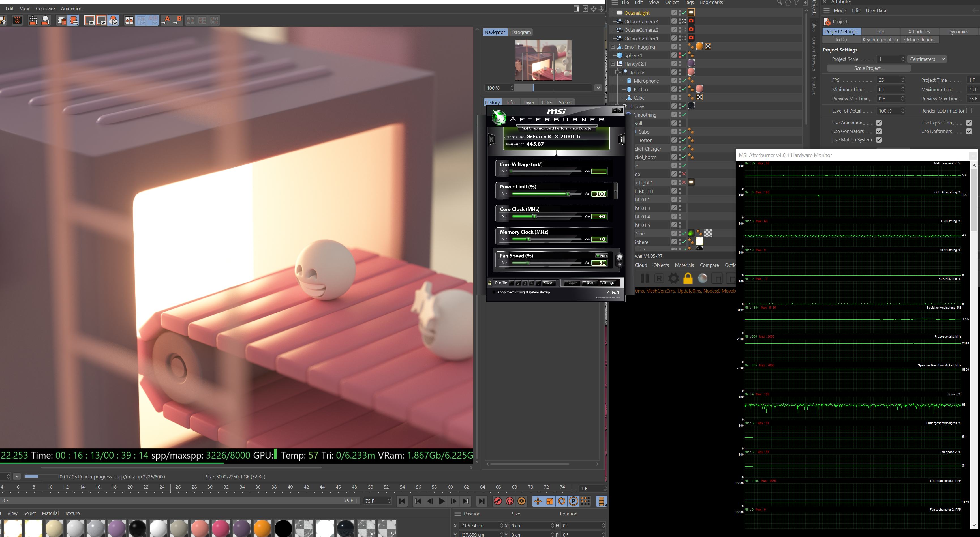This screenshot has height=537, width=980.
Task: Collapse the Handy02.1 tree item
Action: (613, 64)
